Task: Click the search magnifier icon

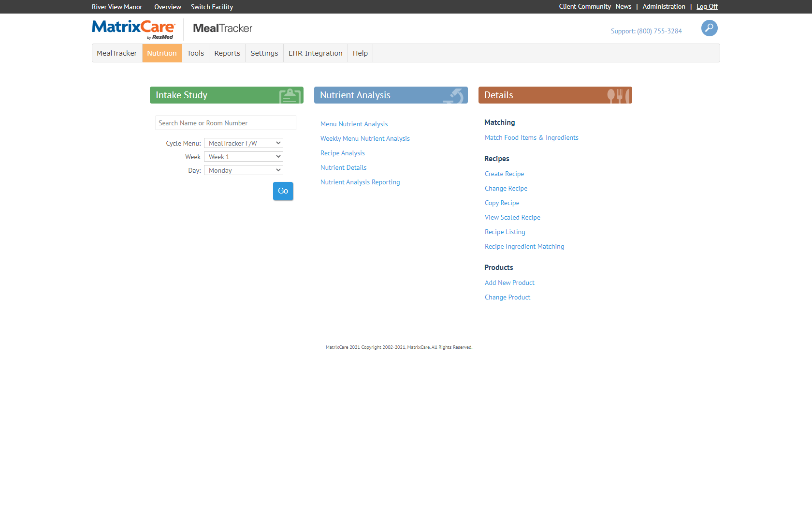Action: click(x=709, y=28)
